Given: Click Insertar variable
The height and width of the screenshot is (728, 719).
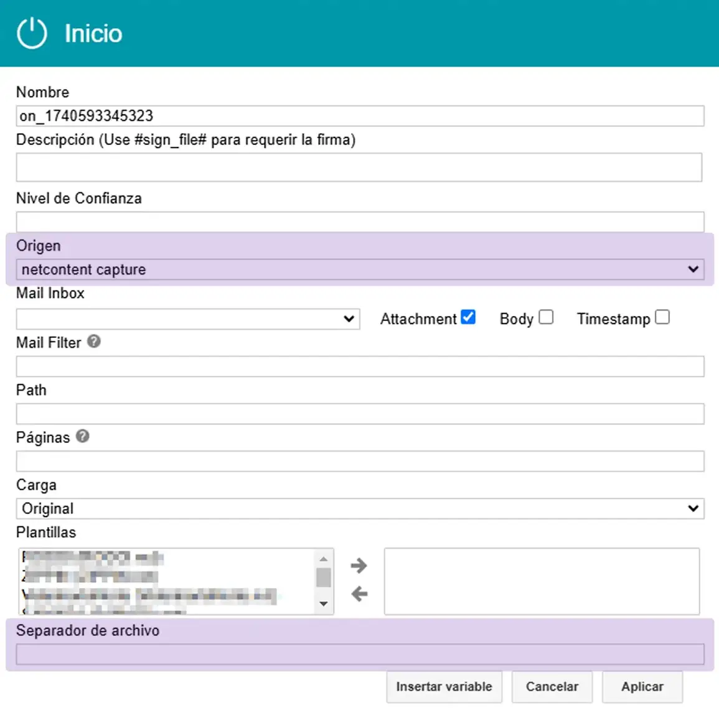Looking at the screenshot, I should (444, 686).
